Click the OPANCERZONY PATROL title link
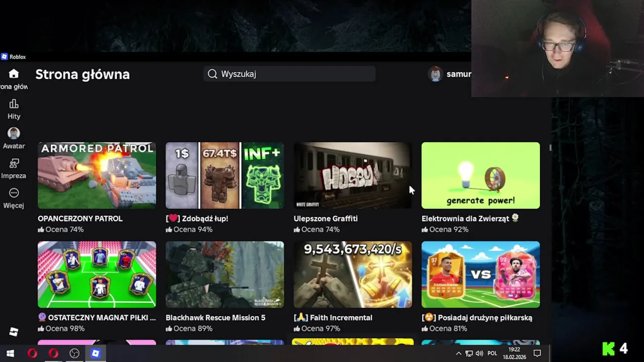Viewport: 644px width, 362px height. tap(80, 219)
